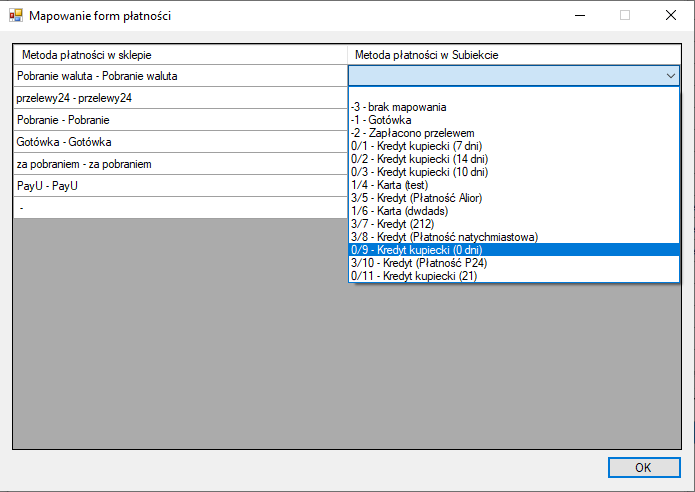Choose '0/2 - Kredyt kupiecki (14 dni)'
The width and height of the screenshot is (695, 492).
514,159
